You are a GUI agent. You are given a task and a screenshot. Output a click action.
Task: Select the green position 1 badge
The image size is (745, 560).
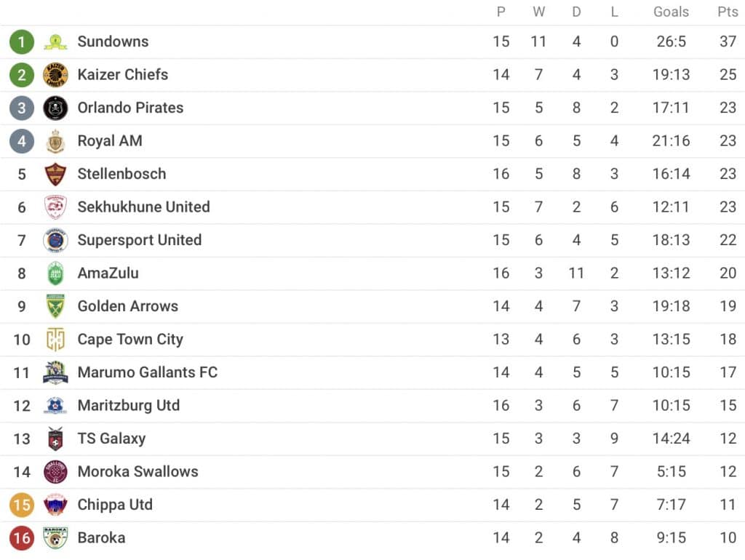[x=22, y=41]
